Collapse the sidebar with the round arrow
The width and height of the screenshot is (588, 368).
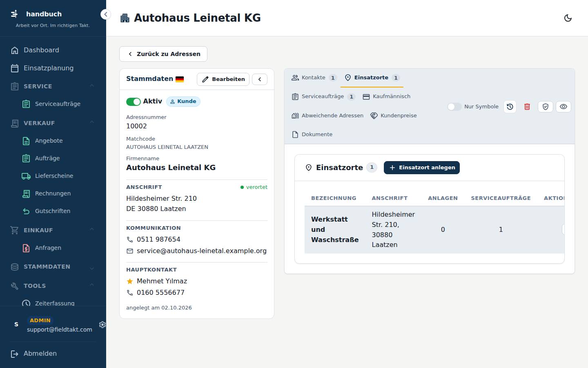[106, 14]
